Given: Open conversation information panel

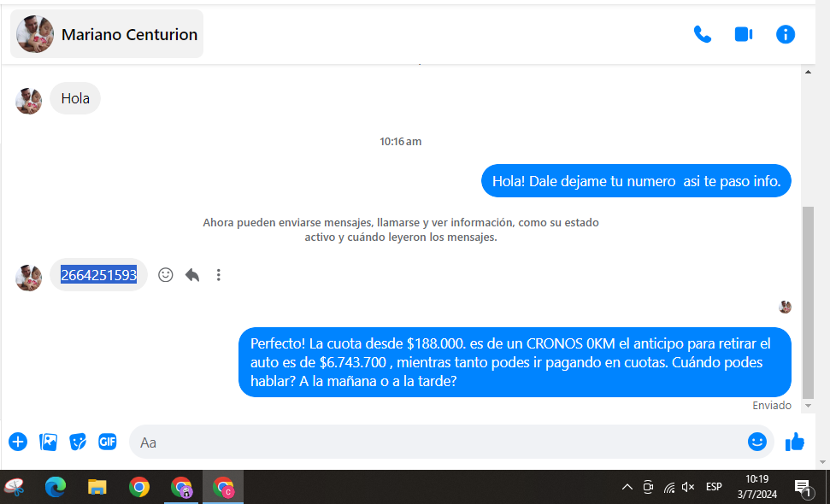Looking at the screenshot, I should [785, 34].
